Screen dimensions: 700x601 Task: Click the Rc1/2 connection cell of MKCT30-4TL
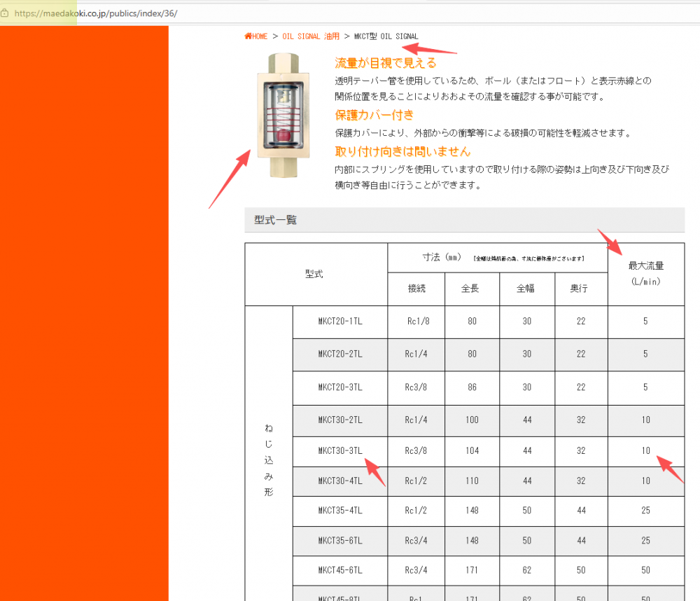click(x=416, y=481)
